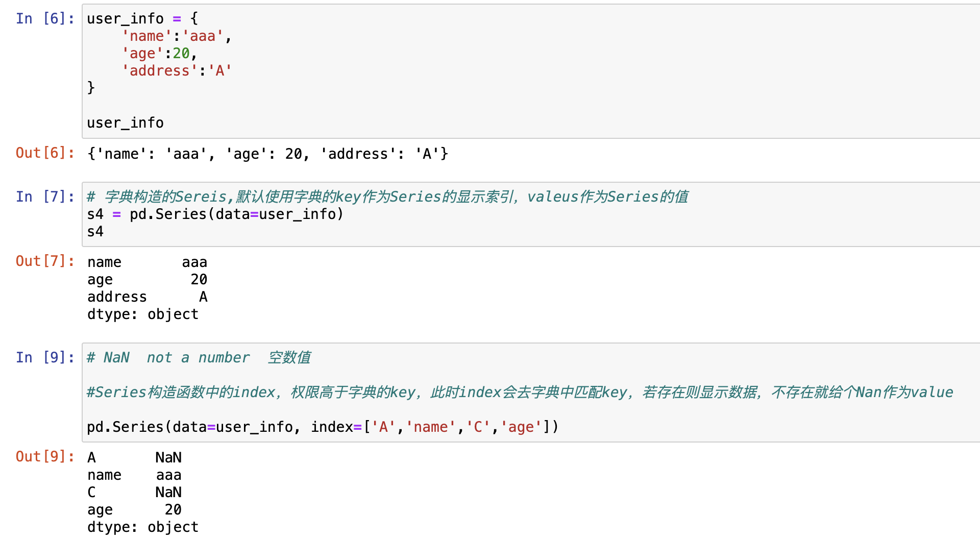Image resolution: width=980 pixels, height=539 pixels.
Task: Click the long #Series index comment line
Action: coord(520,393)
